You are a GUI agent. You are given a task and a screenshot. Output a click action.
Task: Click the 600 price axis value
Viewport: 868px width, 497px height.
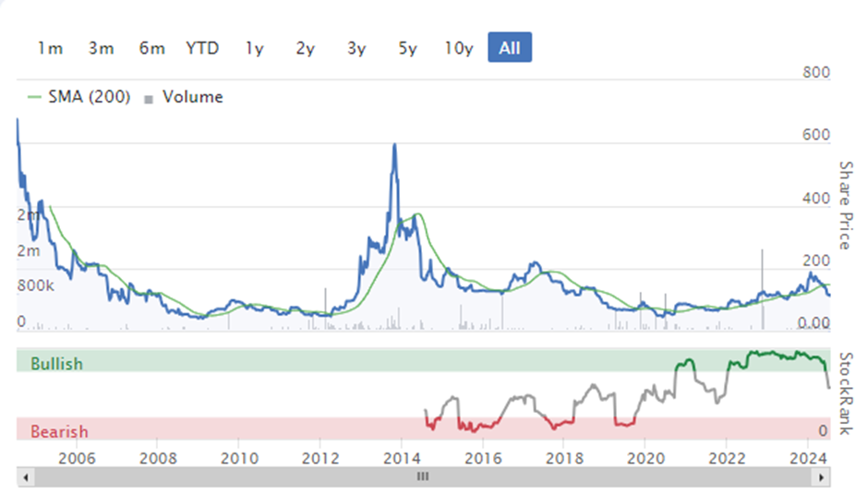[x=816, y=135]
